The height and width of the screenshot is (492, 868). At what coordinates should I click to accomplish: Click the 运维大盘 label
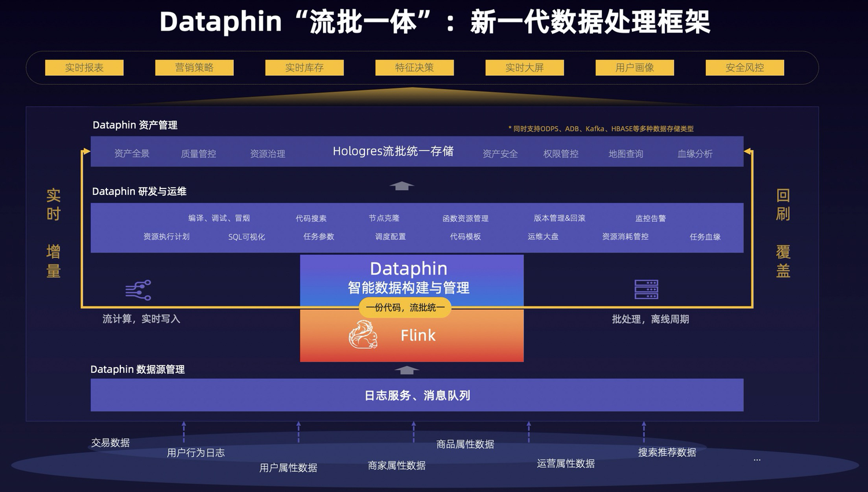543,236
